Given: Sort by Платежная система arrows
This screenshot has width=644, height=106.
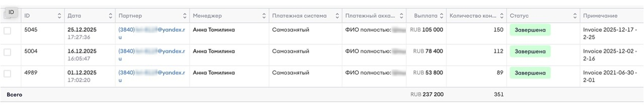Looking at the screenshot, I should (337, 16).
